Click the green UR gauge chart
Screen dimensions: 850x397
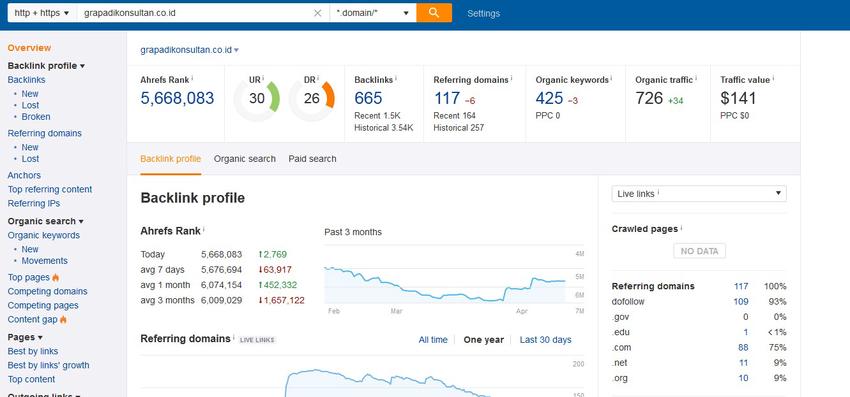(257, 98)
